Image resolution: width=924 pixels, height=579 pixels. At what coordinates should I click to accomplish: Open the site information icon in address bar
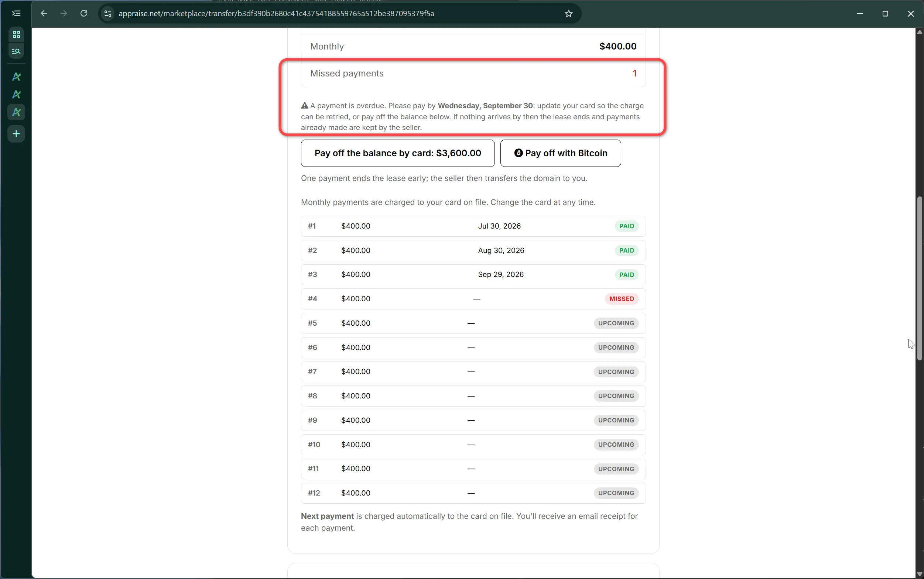[107, 13]
